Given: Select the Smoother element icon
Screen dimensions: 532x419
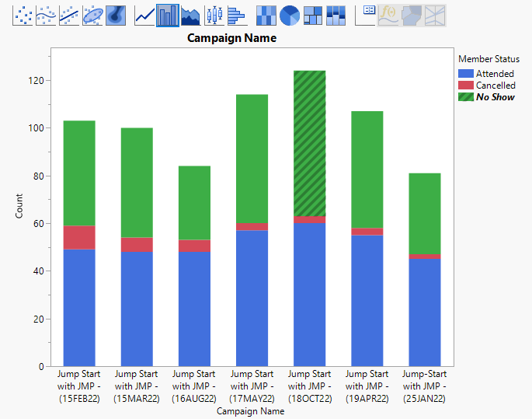Looking at the screenshot, I should (x=46, y=16).
